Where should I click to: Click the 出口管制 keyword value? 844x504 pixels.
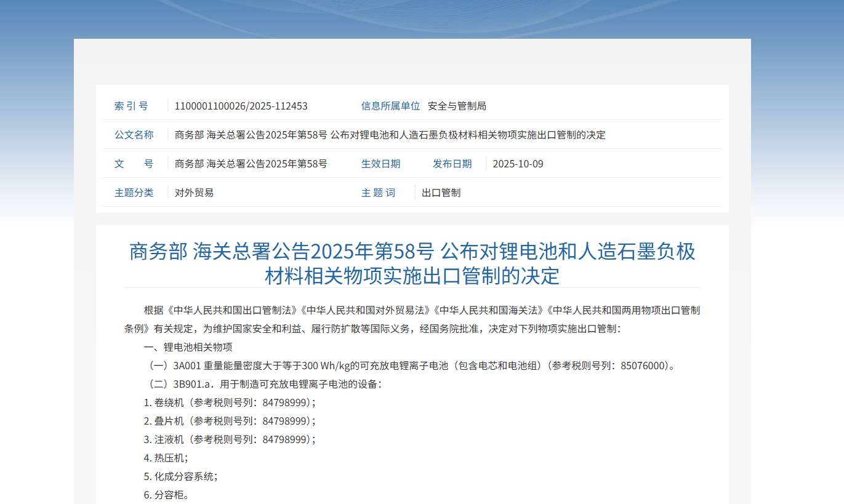(x=441, y=193)
